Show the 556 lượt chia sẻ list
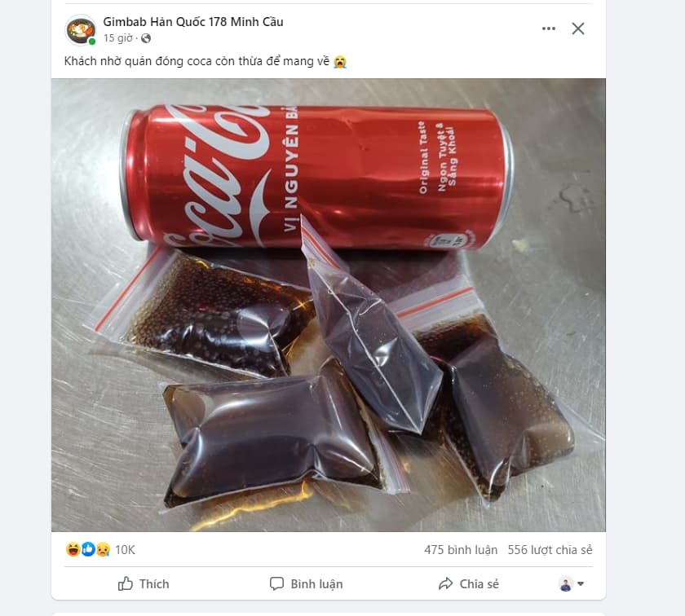The image size is (685, 616). pyautogui.click(x=550, y=550)
